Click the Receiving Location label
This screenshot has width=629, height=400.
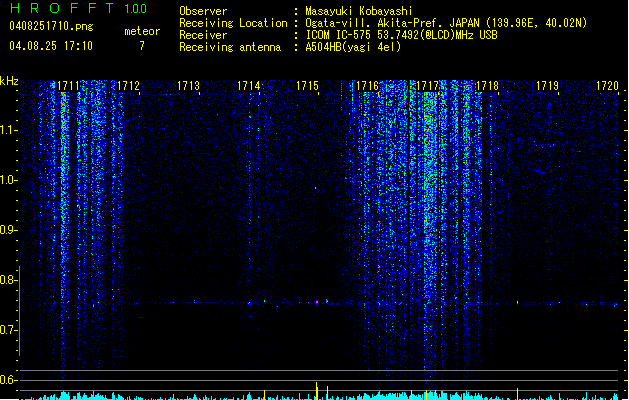click(x=233, y=23)
